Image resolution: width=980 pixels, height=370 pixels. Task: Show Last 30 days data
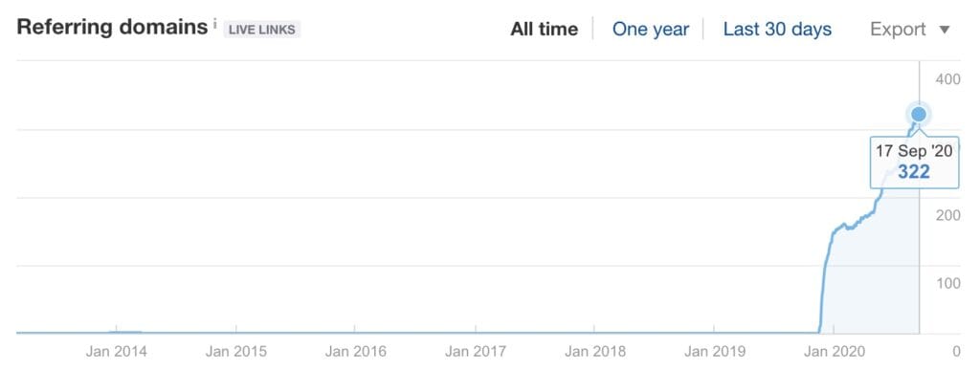coord(777,30)
